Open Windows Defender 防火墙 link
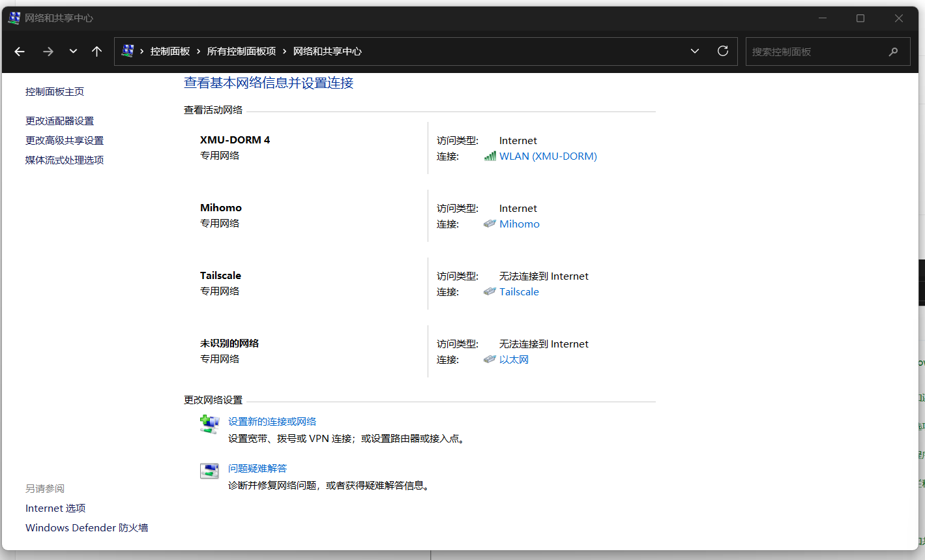This screenshot has width=925, height=560. (x=87, y=528)
